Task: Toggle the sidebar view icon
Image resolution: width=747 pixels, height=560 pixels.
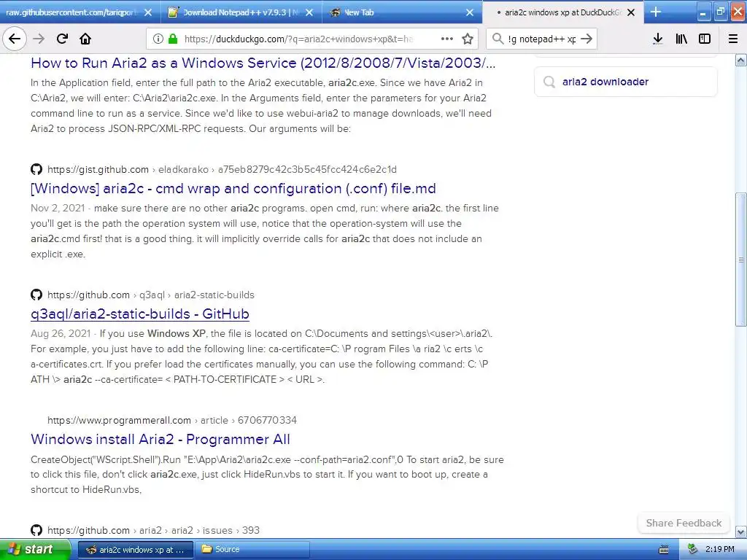Action: [x=705, y=39]
